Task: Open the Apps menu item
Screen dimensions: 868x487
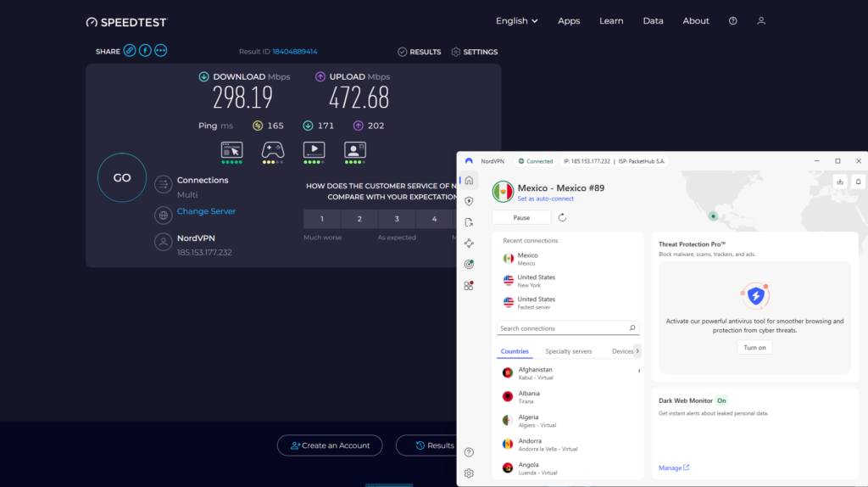Action: click(569, 20)
